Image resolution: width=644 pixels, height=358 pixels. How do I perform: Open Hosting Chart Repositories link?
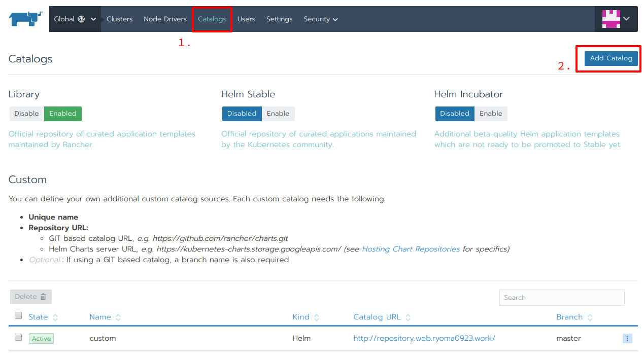click(x=411, y=249)
